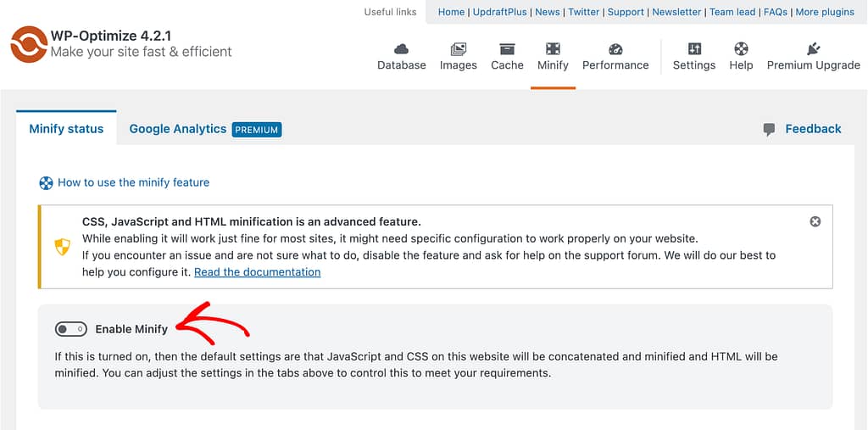Viewport: 868px width, 430px height.
Task: Open the Database section cloud icon
Action: pyautogui.click(x=401, y=48)
